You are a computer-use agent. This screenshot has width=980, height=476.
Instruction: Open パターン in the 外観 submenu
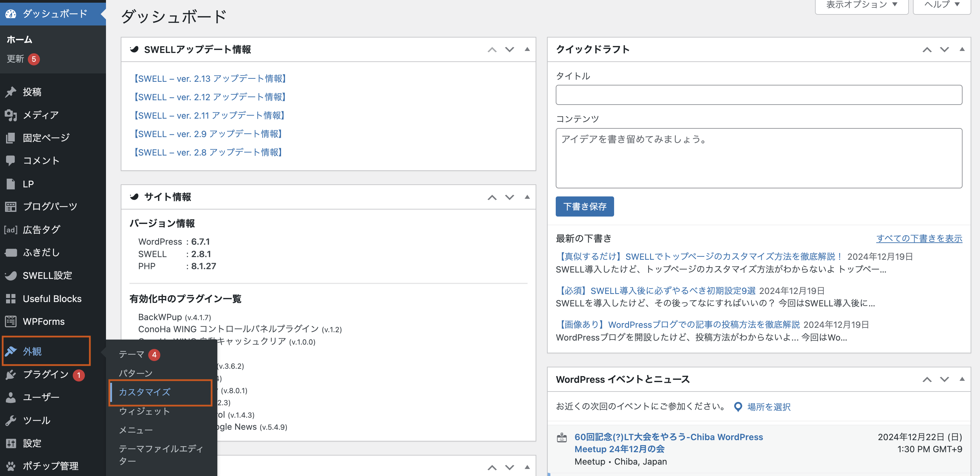point(135,373)
